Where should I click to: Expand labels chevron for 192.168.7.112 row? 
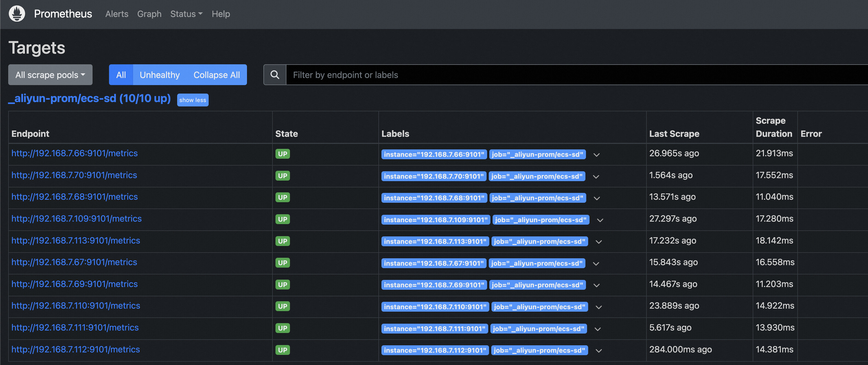(599, 351)
